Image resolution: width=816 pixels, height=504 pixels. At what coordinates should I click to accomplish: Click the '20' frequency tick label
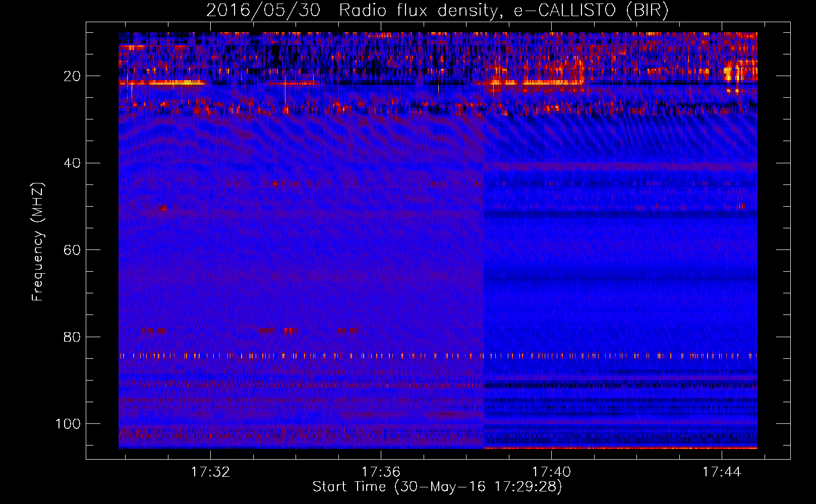click(72, 76)
